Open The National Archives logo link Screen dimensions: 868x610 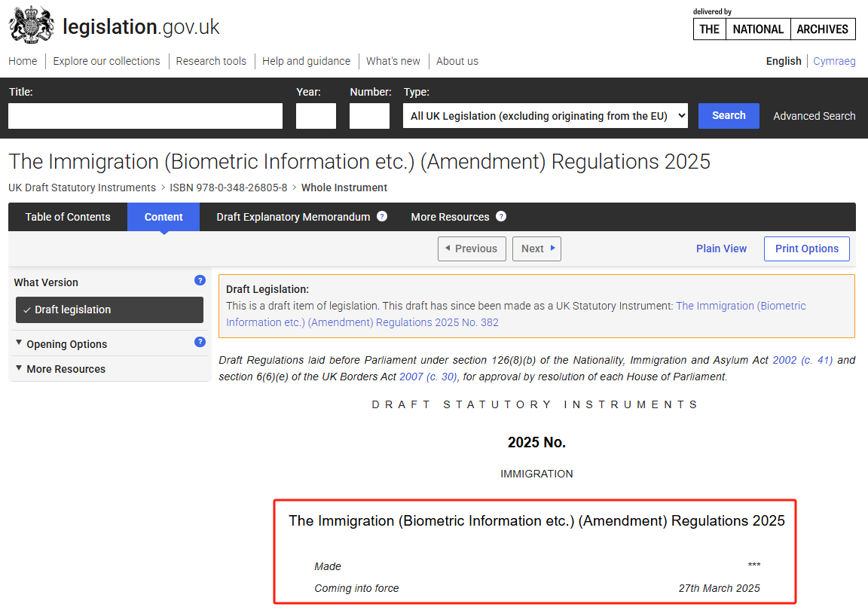pyautogui.click(x=774, y=29)
